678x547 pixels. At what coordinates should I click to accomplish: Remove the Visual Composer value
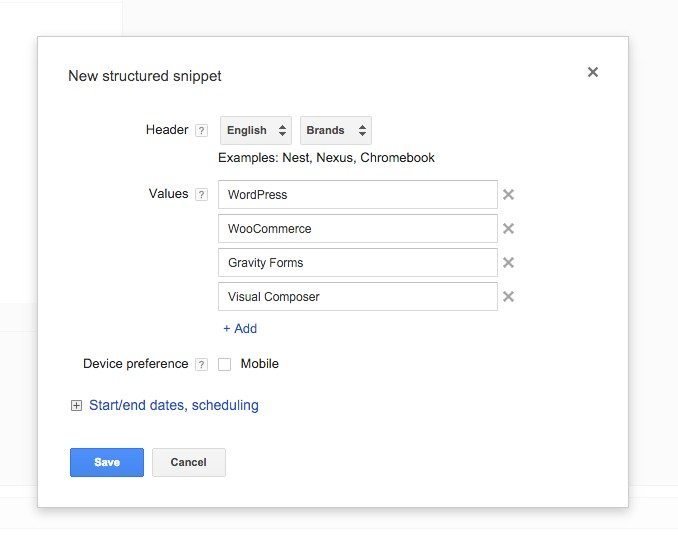tap(508, 297)
